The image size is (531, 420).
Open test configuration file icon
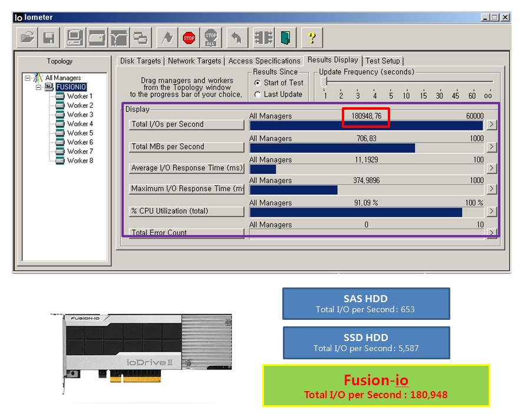coord(28,38)
